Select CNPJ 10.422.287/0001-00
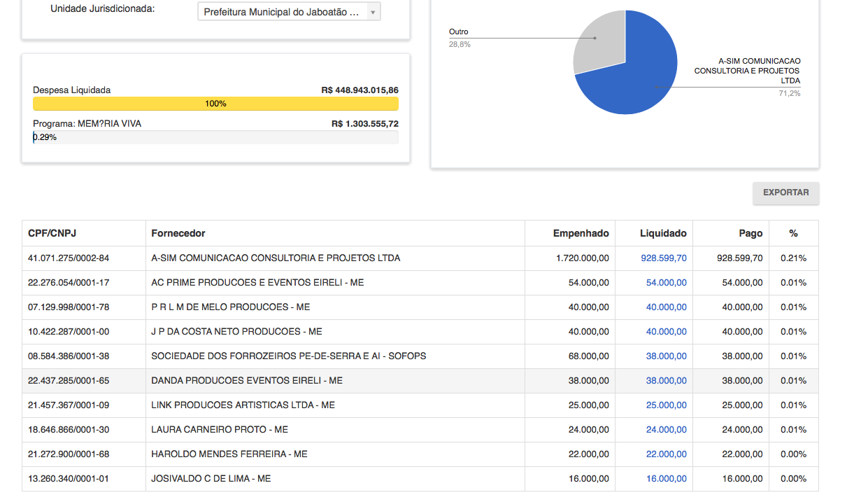 click(69, 332)
